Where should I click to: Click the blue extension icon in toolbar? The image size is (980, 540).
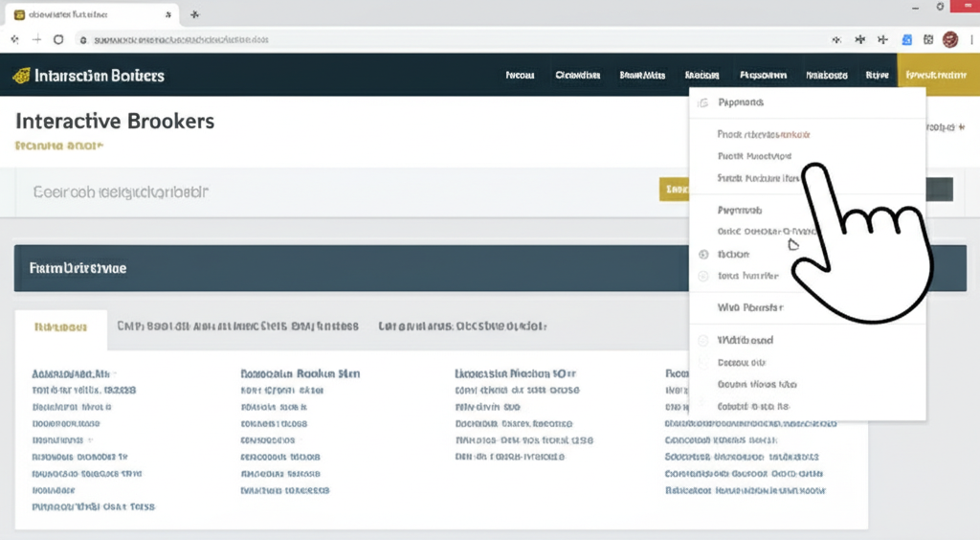pos(908,39)
